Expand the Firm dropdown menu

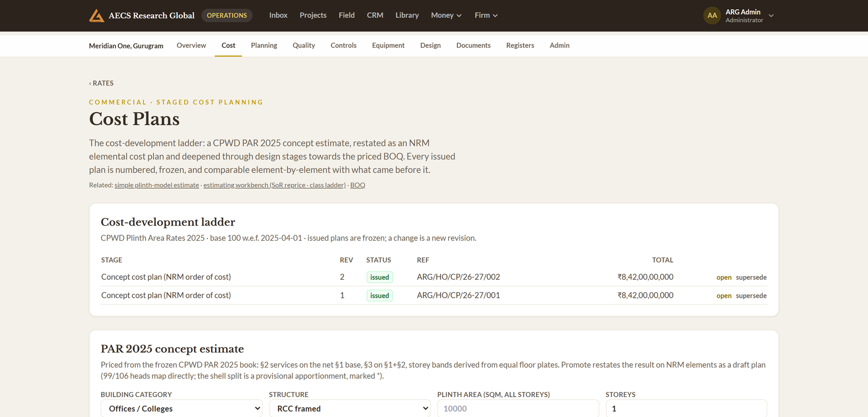(486, 15)
